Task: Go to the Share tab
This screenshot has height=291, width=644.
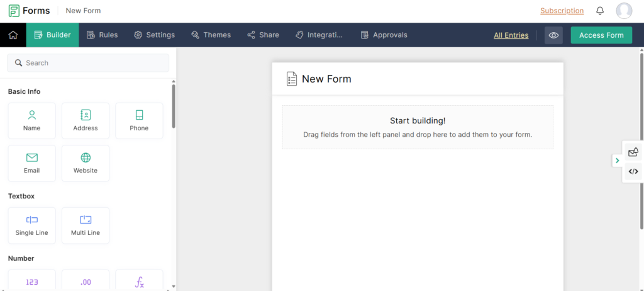Action: [x=264, y=35]
